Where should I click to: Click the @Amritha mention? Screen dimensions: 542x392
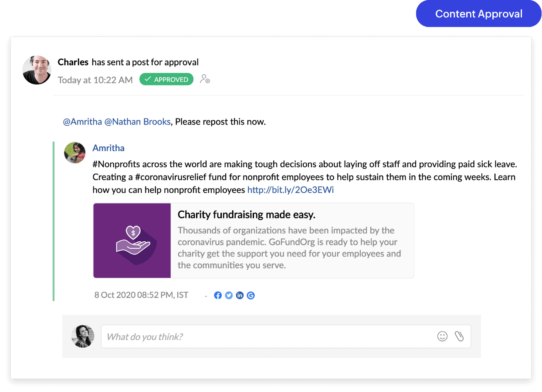82,122
